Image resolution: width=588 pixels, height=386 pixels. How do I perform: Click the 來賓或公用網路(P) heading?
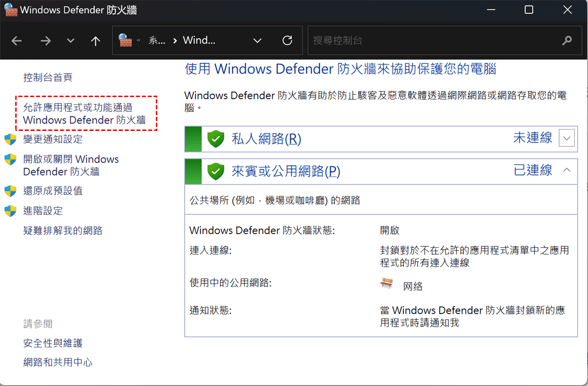click(286, 171)
